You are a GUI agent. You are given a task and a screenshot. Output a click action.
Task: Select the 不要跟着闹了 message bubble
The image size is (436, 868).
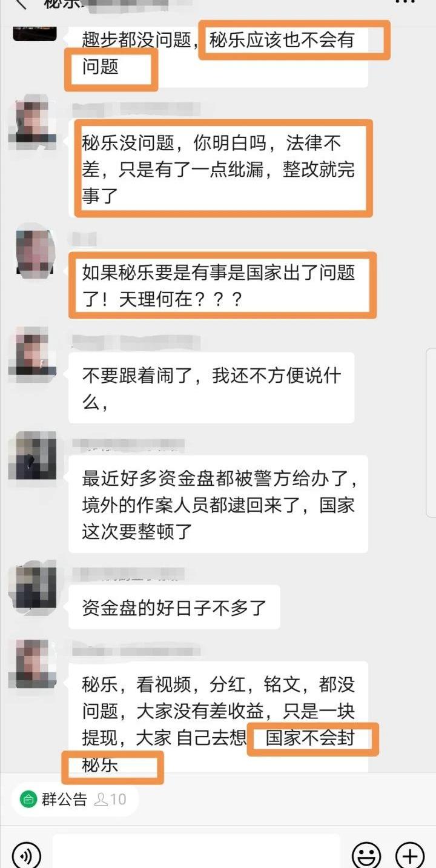(x=211, y=388)
